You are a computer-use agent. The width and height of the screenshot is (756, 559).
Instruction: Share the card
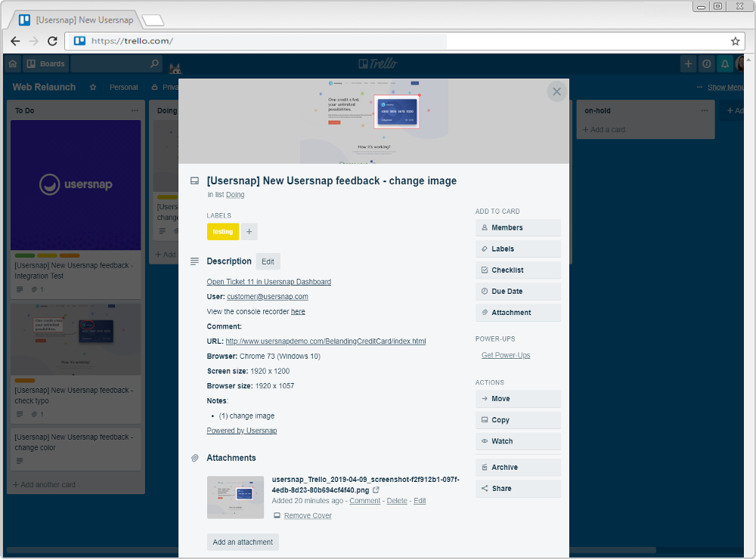click(x=518, y=488)
